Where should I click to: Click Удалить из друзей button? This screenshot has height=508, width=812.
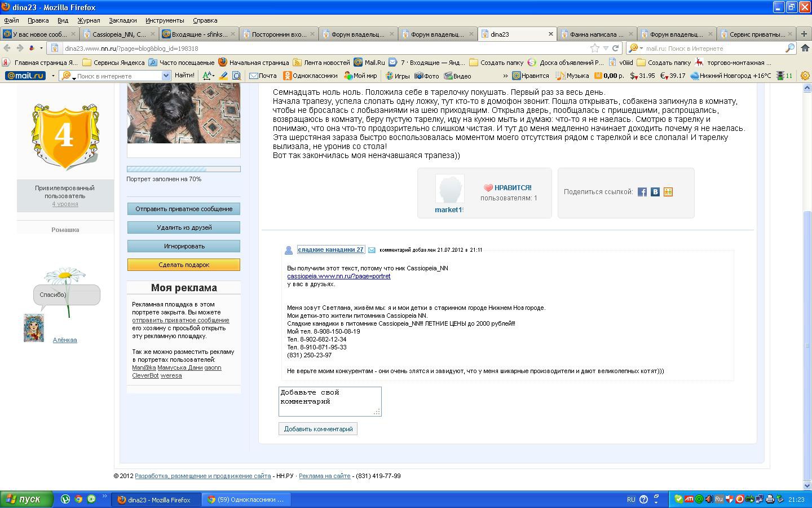pyautogui.click(x=184, y=227)
